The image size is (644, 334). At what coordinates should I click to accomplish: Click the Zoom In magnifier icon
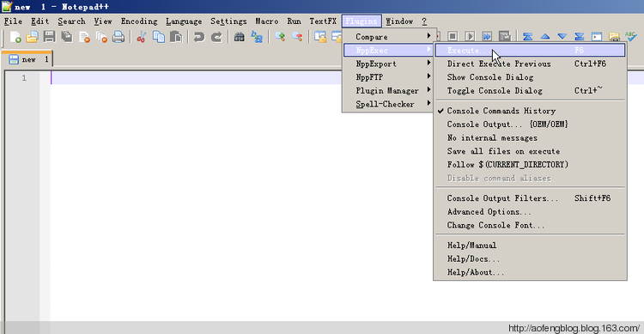(x=280, y=37)
